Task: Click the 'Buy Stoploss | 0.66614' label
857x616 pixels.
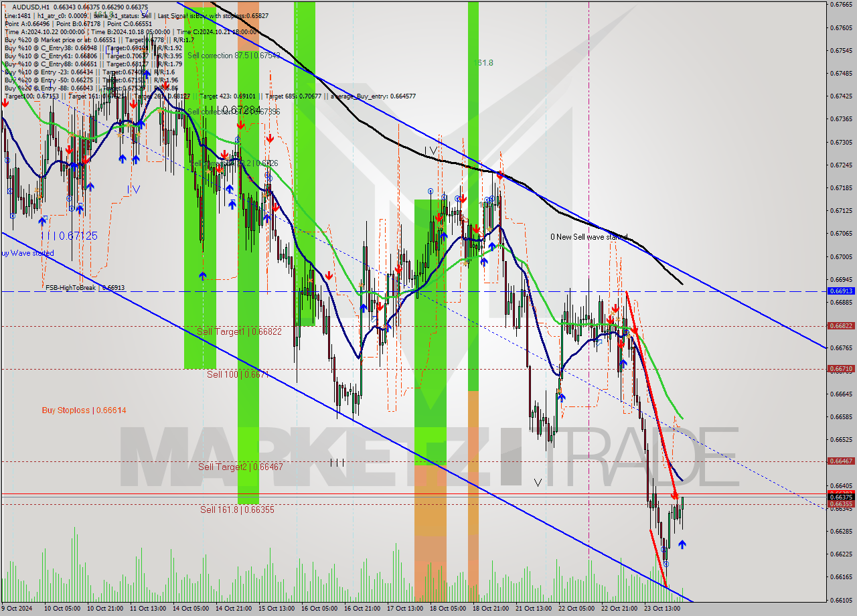Action: click(x=84, y=410)
